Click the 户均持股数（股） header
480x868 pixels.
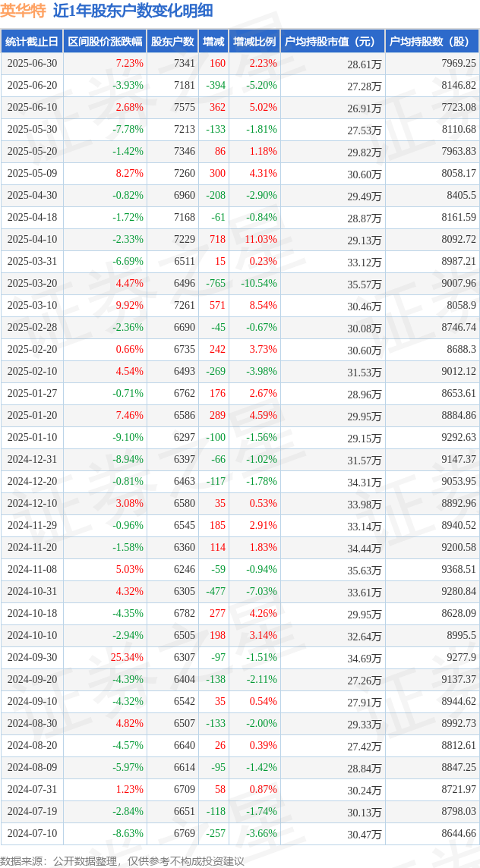432,42
